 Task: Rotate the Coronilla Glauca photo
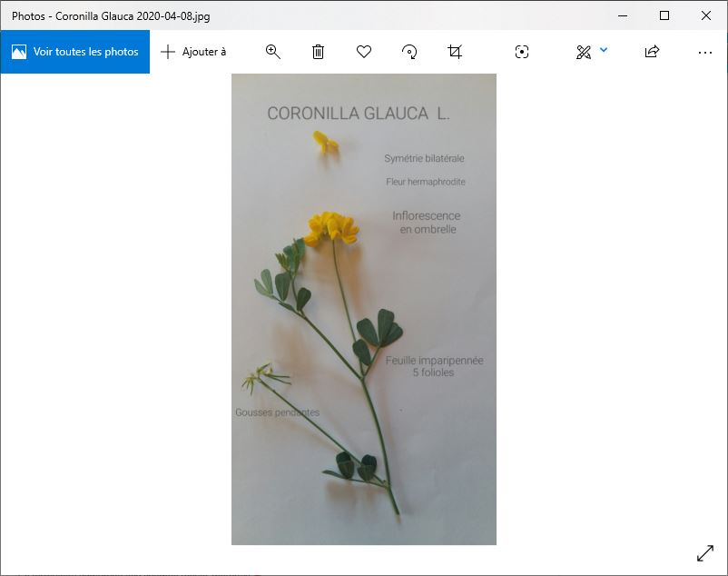(x=409, y=52)
